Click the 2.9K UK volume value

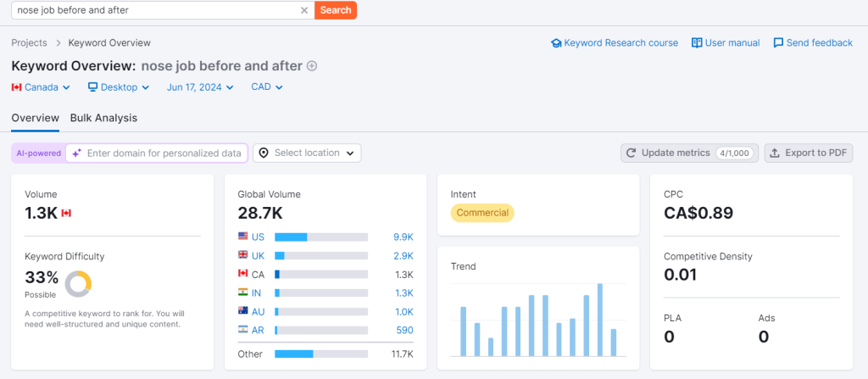[x=403, y=256]
